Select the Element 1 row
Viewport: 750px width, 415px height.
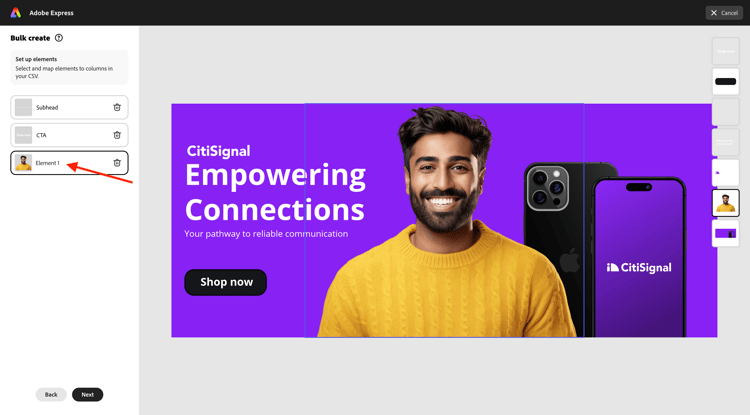tap(69, 163)
